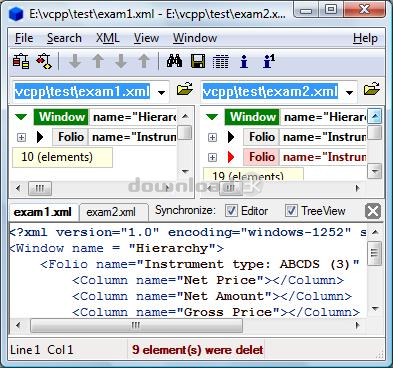This screenshot has width=393, height=368.
Task: Open folder icon for exam1.xml path
Action: pyautogui.click(x=185, y=89)
